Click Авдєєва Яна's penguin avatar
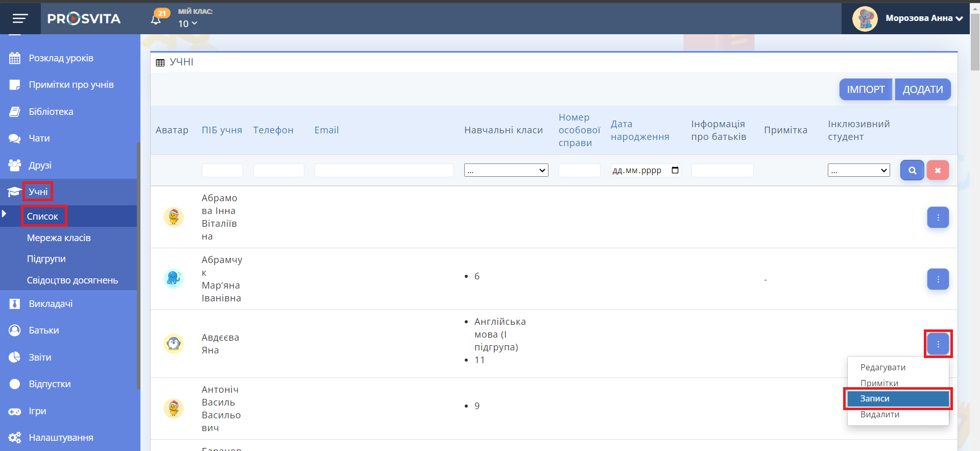Screen dimensions: 980x451 (x=174, y=344)
